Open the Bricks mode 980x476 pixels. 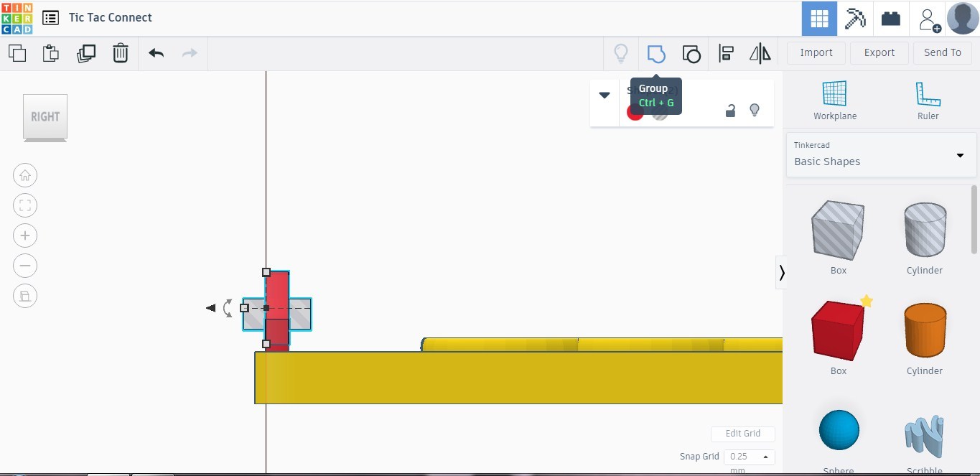tap(891, 19)
